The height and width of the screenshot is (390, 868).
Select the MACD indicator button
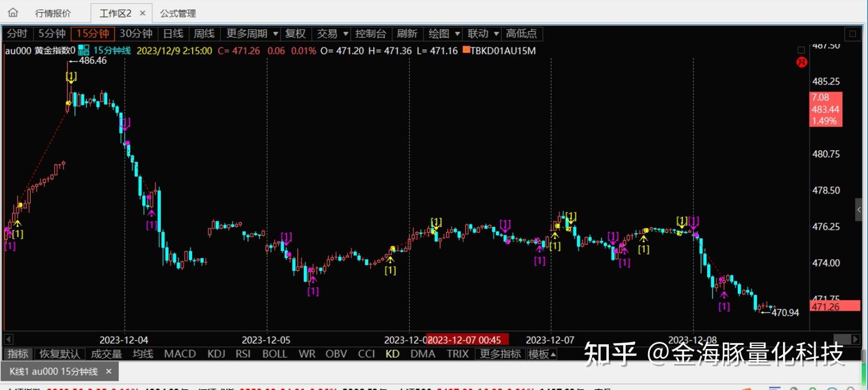(x=180, y=354)
